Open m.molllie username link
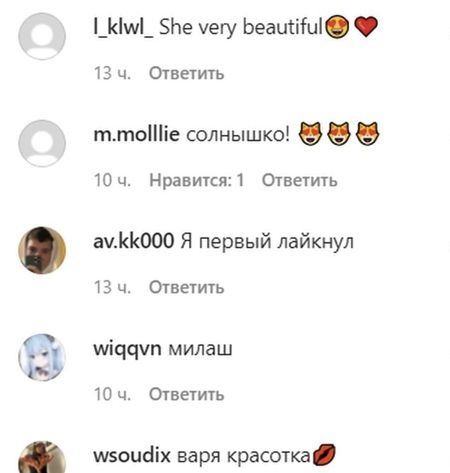Viewport: 450px width, 473px height. [136, 134]
